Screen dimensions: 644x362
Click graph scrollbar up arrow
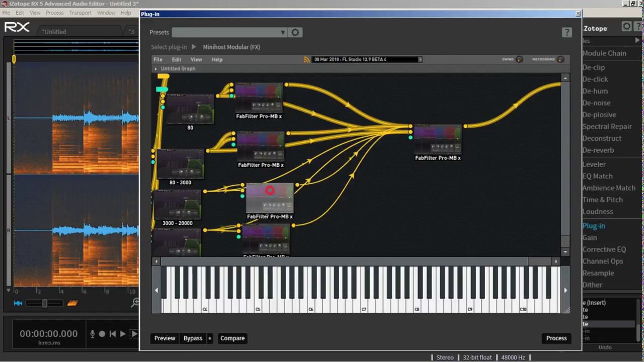tap(566, 78)
